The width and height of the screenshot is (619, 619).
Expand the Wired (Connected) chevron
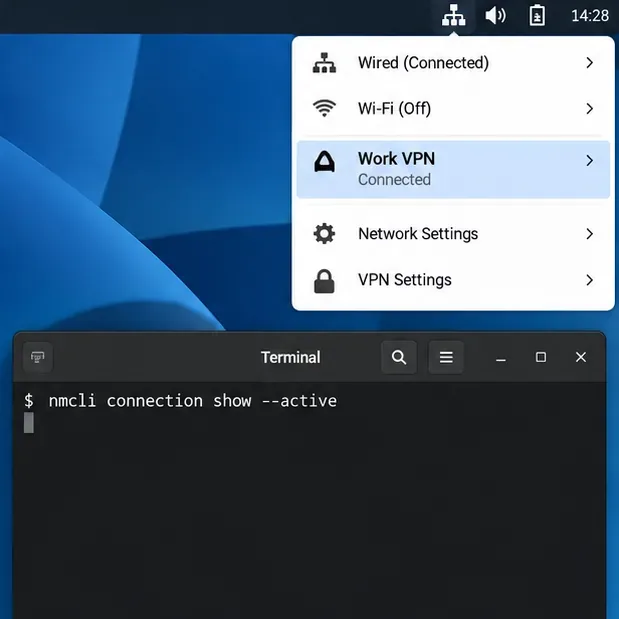tap(589, 63)
